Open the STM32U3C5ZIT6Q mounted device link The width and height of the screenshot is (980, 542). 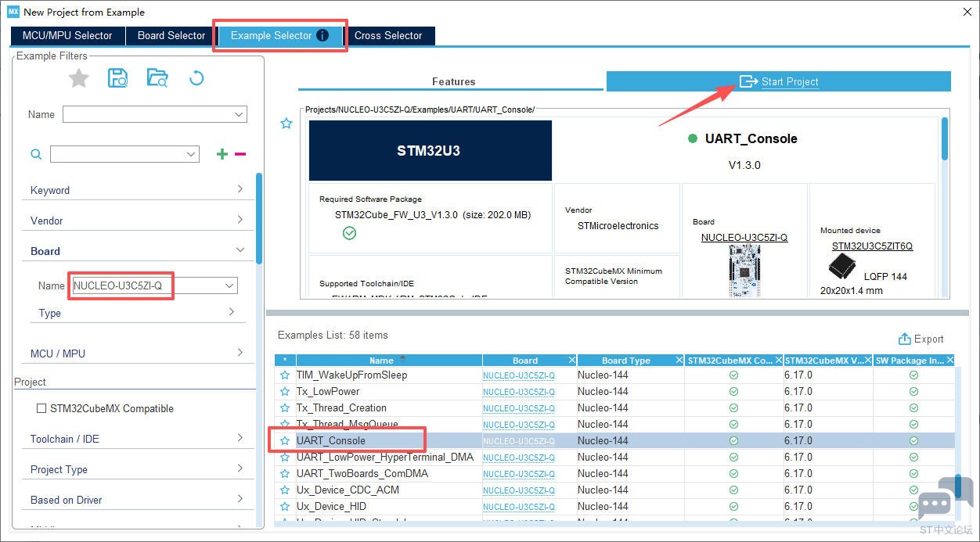(x=872, y=246)
